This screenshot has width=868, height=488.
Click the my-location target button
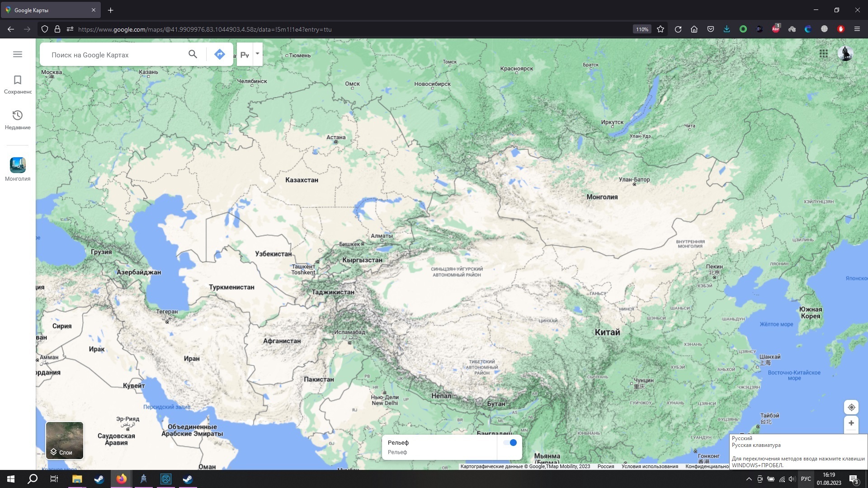click(x=851, y=407)
